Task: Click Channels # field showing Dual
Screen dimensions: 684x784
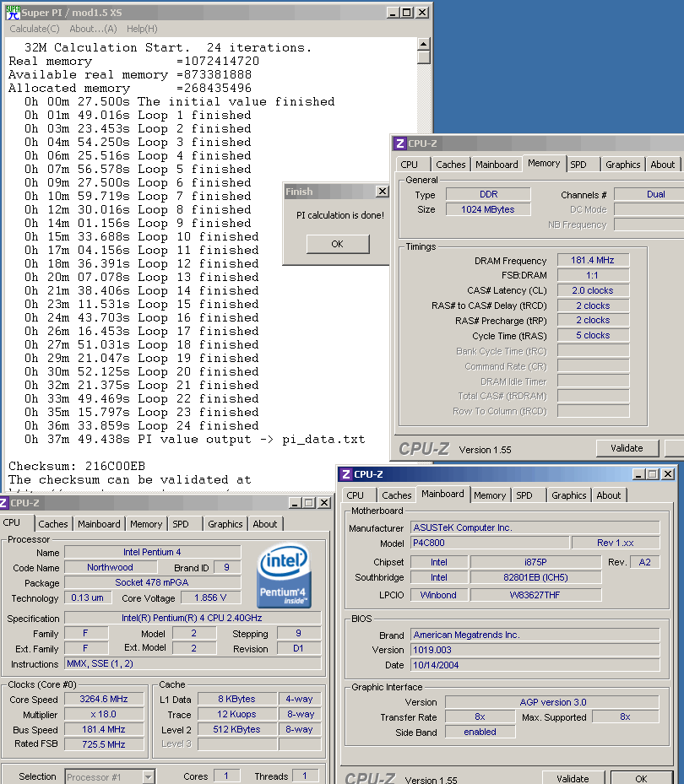Action: click(x=649, y=194)
